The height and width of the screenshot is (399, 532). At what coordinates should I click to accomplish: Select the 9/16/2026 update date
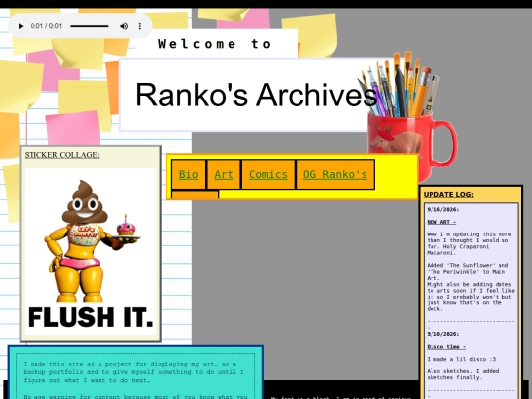pos(442,209)
